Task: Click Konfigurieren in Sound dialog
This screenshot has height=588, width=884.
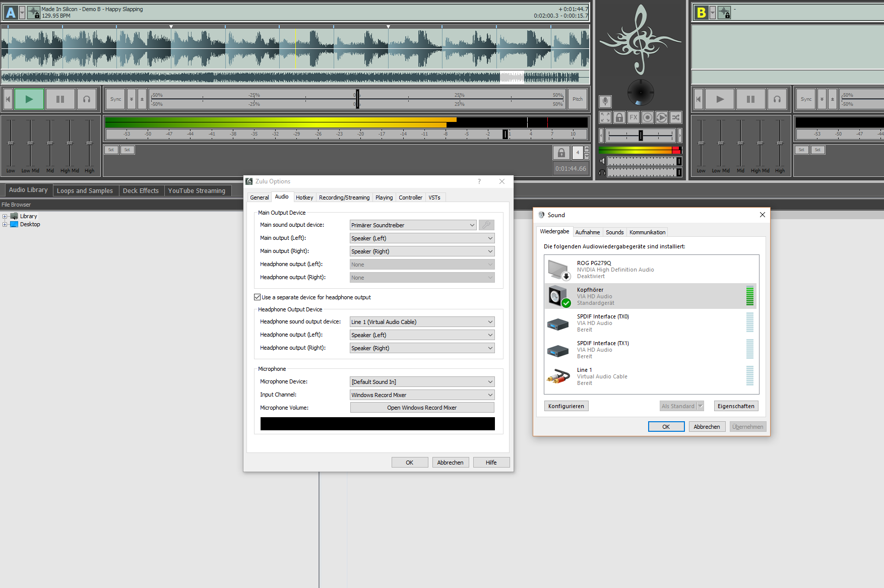Action: coord(566,406)
